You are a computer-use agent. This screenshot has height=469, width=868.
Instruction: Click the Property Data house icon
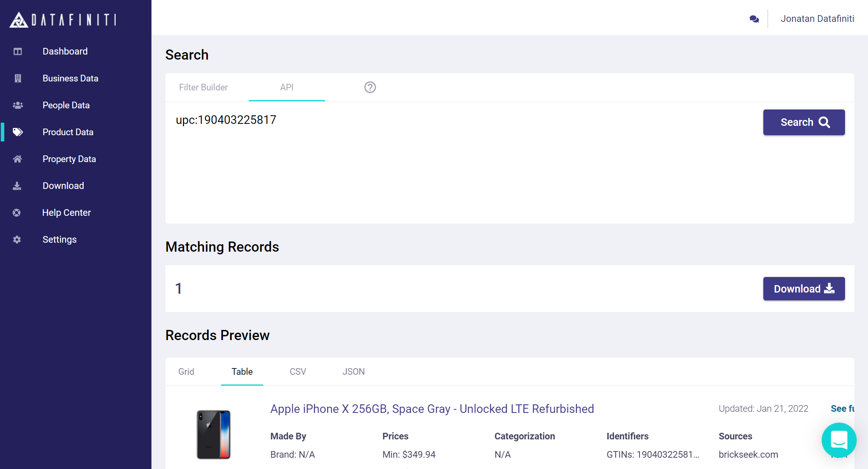[x=18, y=159]
